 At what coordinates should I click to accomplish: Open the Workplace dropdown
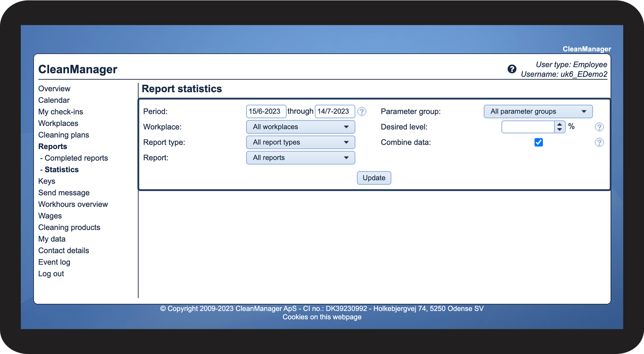pos(301,127)
